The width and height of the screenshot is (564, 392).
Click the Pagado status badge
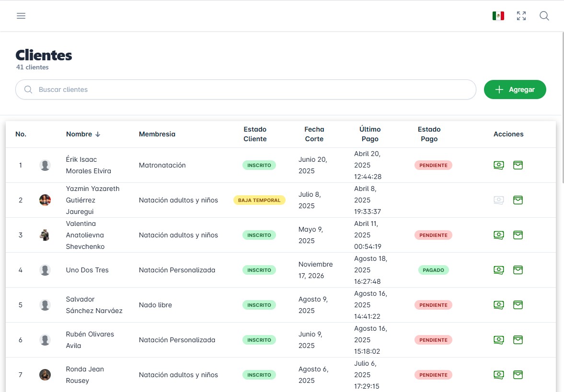click(433, 270)
